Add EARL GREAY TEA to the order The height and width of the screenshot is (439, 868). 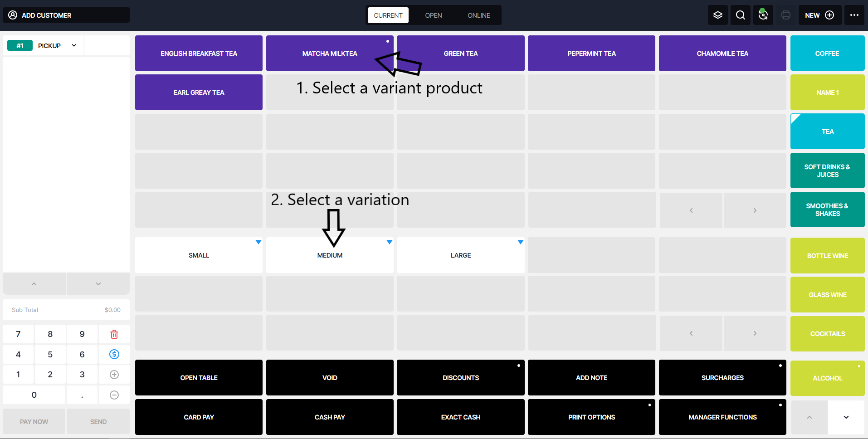199,92
